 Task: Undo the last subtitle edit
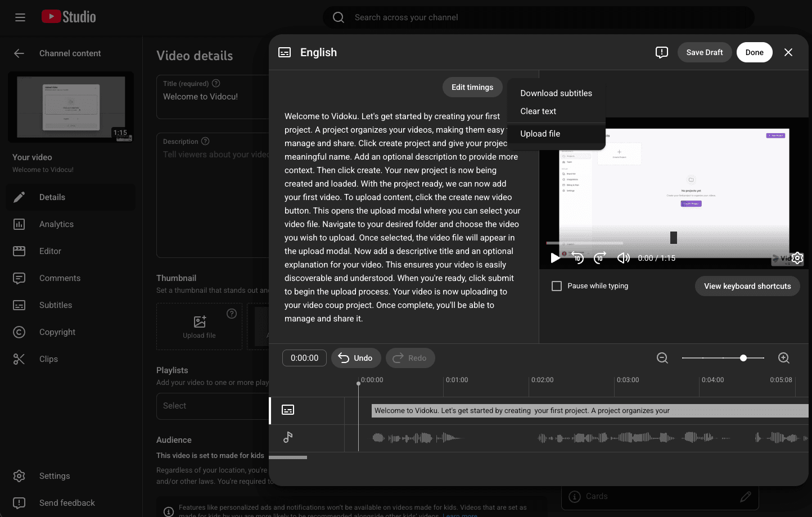[356, 358]
